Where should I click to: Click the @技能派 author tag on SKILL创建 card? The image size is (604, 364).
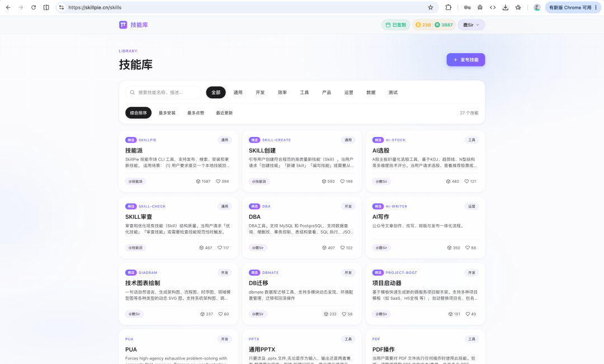(259, 181)
